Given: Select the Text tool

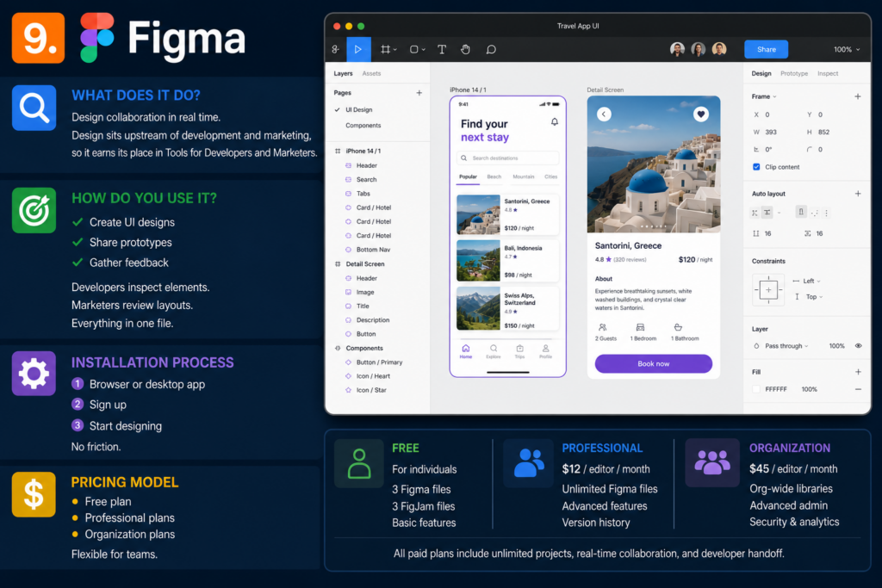Looking at the screenshot, I should point(442,49).
